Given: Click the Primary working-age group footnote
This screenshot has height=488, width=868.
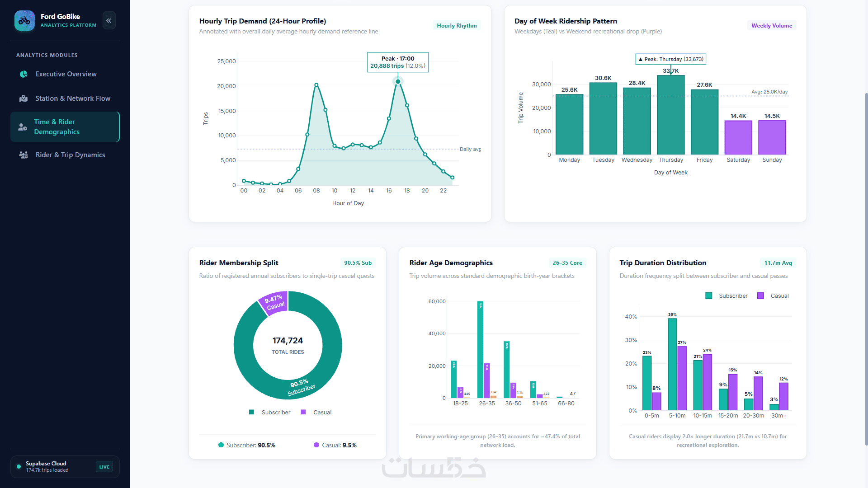Looking at the screenshot, I should pos(498,441).
